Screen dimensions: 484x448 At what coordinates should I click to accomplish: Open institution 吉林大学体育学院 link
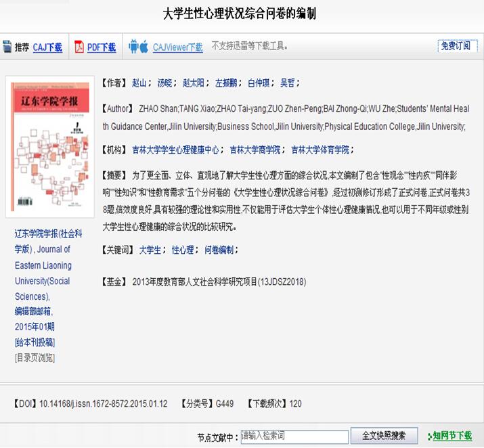(320, 150)
